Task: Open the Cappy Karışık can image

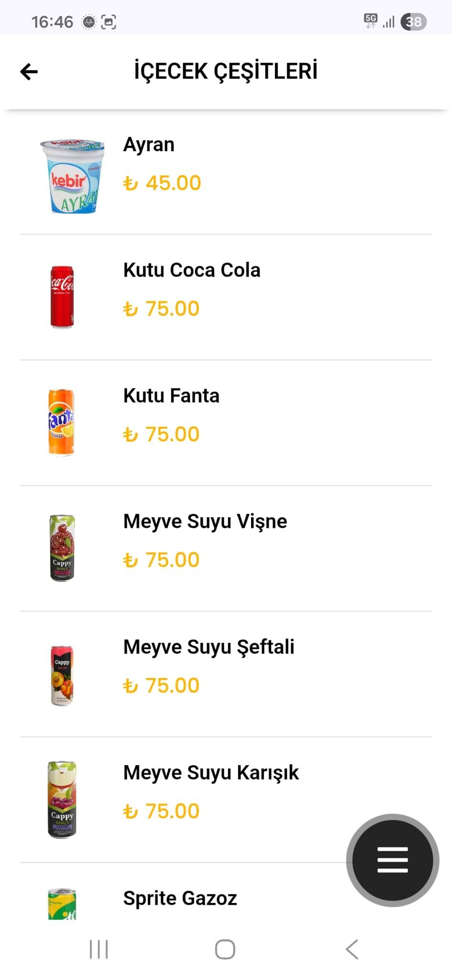Action: (62, 800)
